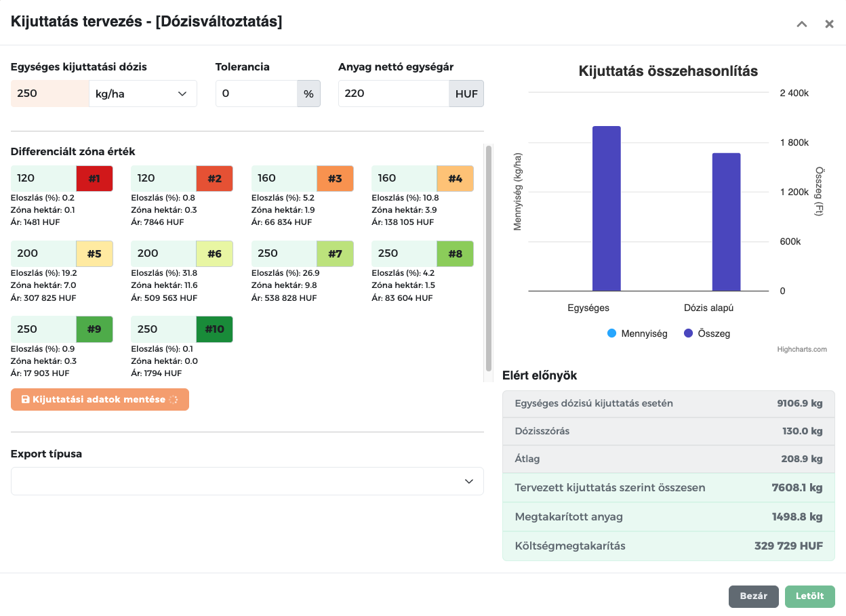
Task: Collapse the dialog with the up chevron
Action: pyautogui.click(x=802, y=24)
